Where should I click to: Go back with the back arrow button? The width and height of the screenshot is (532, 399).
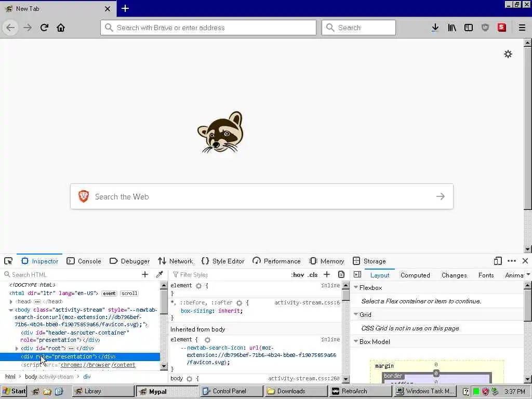point(10,28)
